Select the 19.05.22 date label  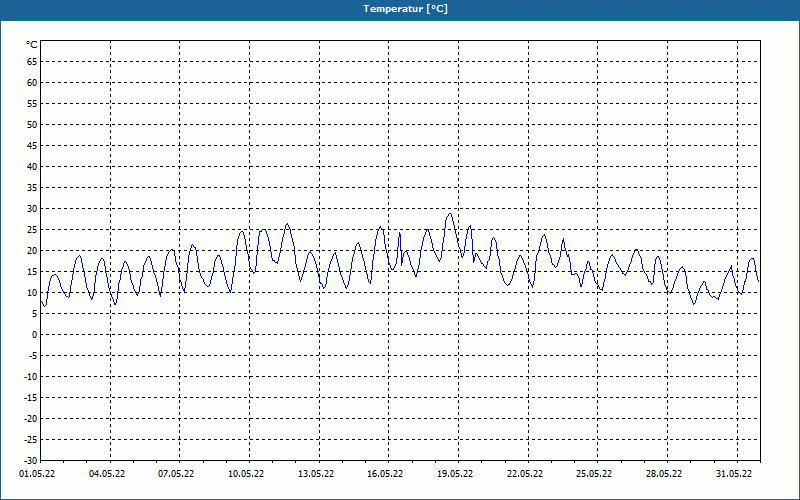pos(455,474)
